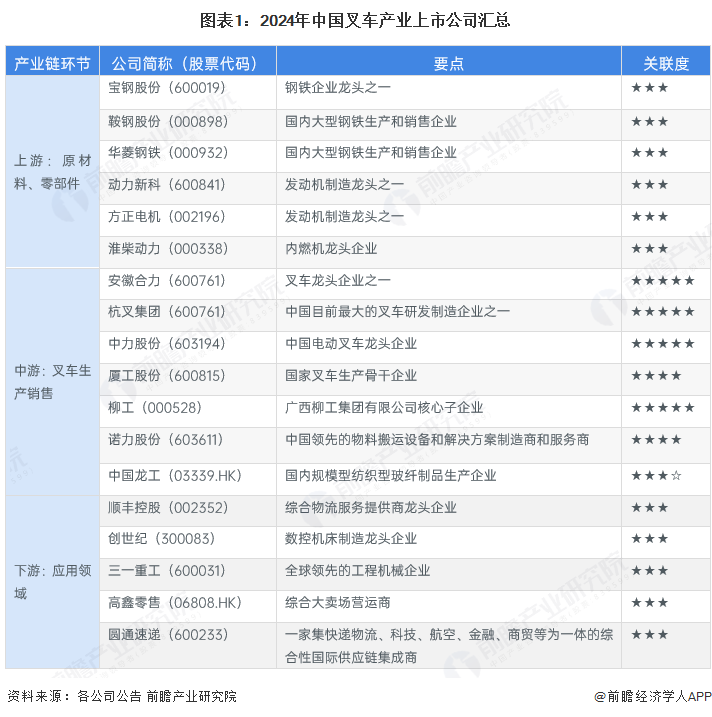Click the rating with hollow star for 中国龙工
Viewport: 712px width, 717px height.
(x=656, y=476)
